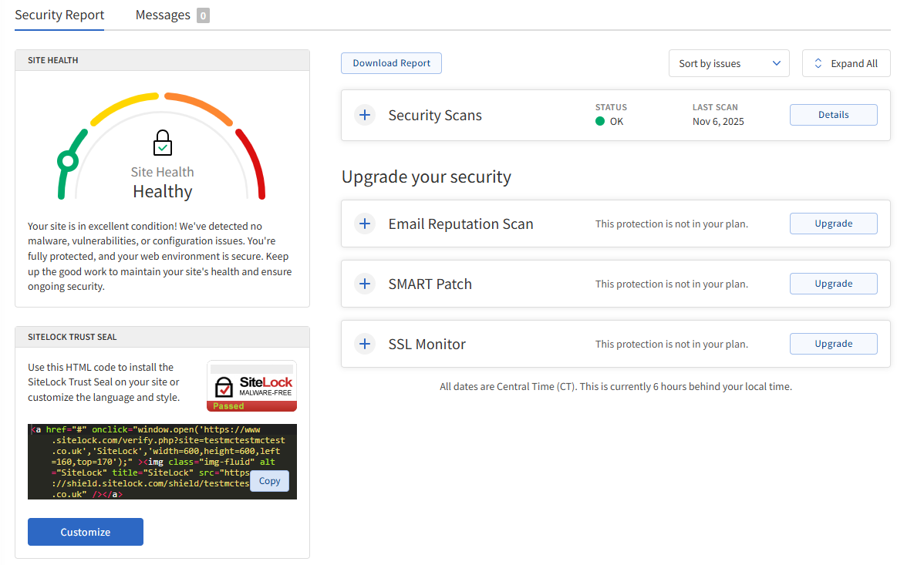Open the Sort by issues dropdown

click(729, 63)
